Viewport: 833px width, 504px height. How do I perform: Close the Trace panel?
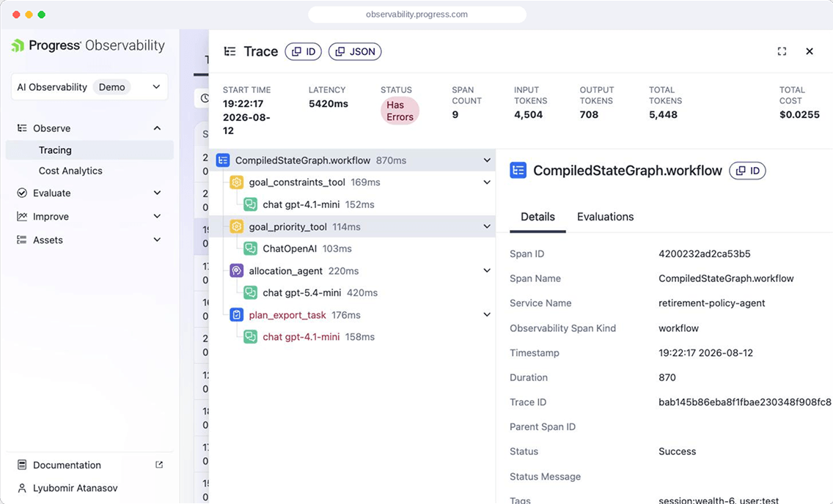pyautogui.click(x=809, y=51)
